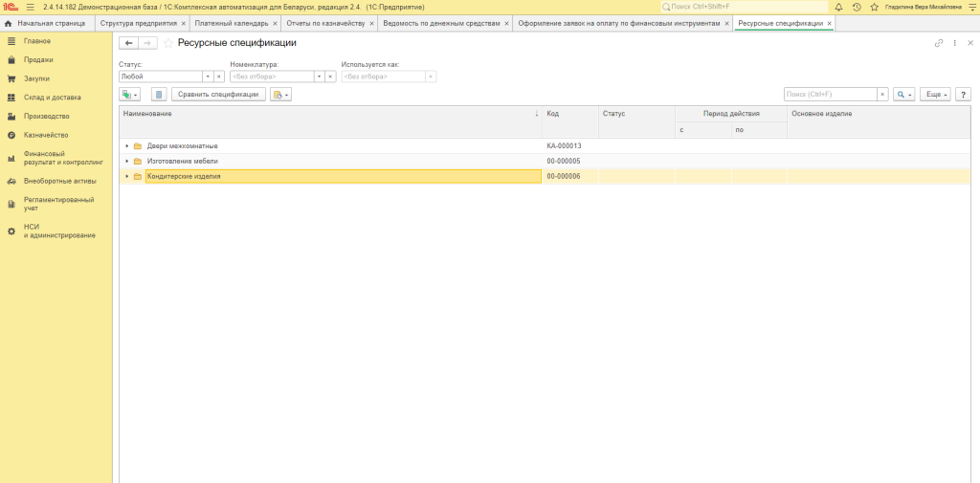The image size is (980, 483).
Task: Expand the Двери межкомнатные folder
Action: click(126, 146)
